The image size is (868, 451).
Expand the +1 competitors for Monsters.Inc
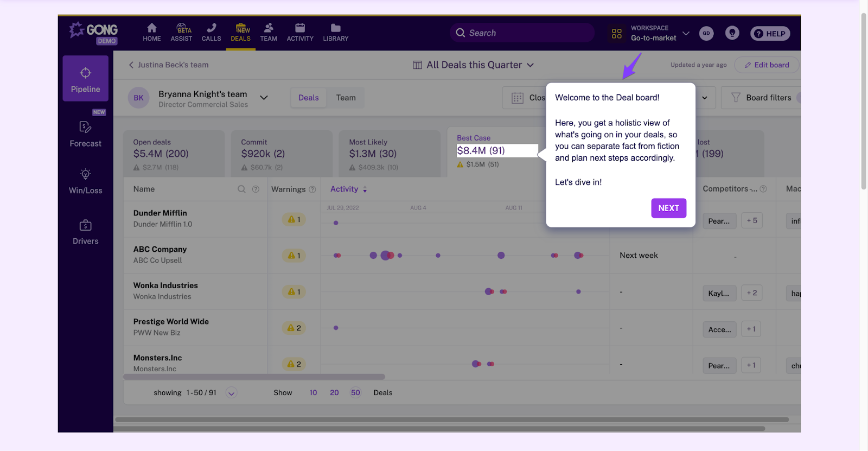pos(751,365)
